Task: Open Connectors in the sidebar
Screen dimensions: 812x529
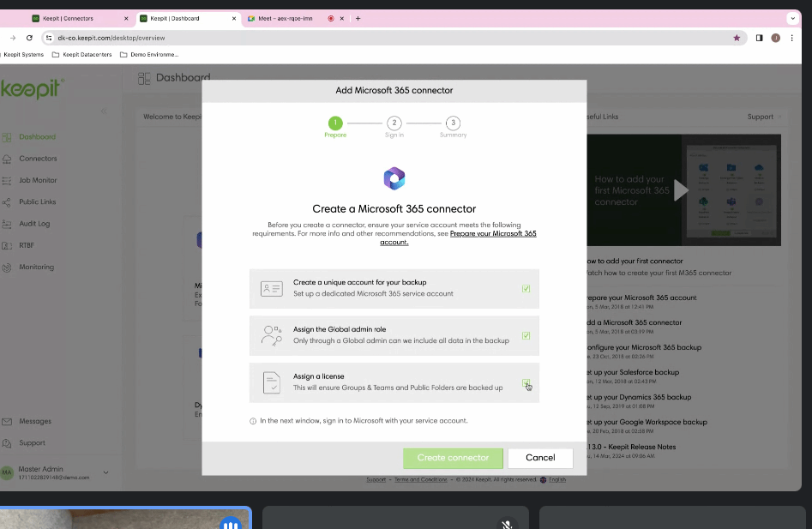Action: [38, 159]
